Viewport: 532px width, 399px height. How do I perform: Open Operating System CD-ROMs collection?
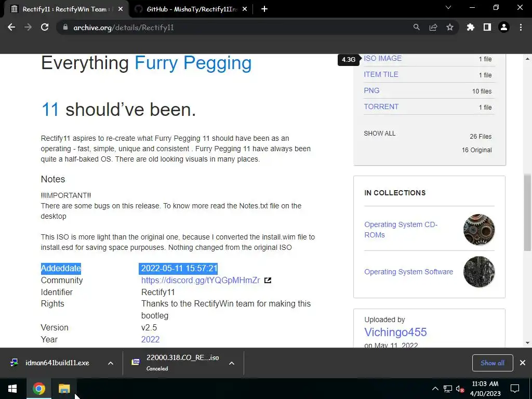click(401, 230)
